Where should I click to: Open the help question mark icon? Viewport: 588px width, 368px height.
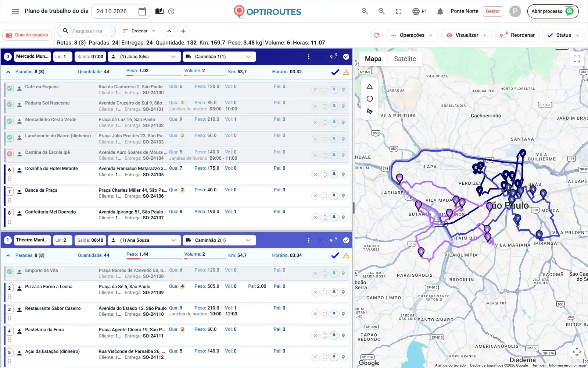[x=171, y=11]
